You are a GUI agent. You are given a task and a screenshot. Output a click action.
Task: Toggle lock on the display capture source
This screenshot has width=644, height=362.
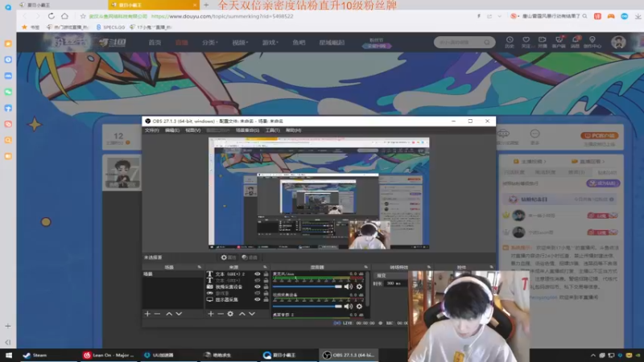click(266, 299)
